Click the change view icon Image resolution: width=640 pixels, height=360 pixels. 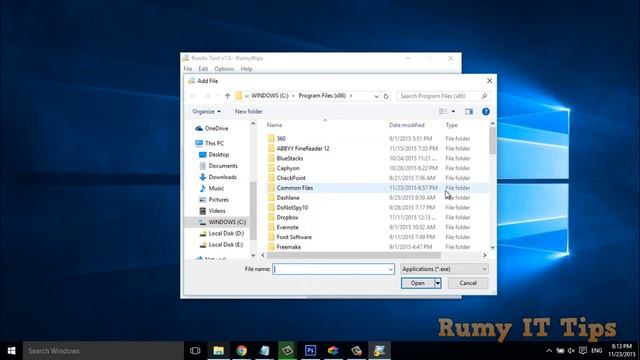pos(443,111)
